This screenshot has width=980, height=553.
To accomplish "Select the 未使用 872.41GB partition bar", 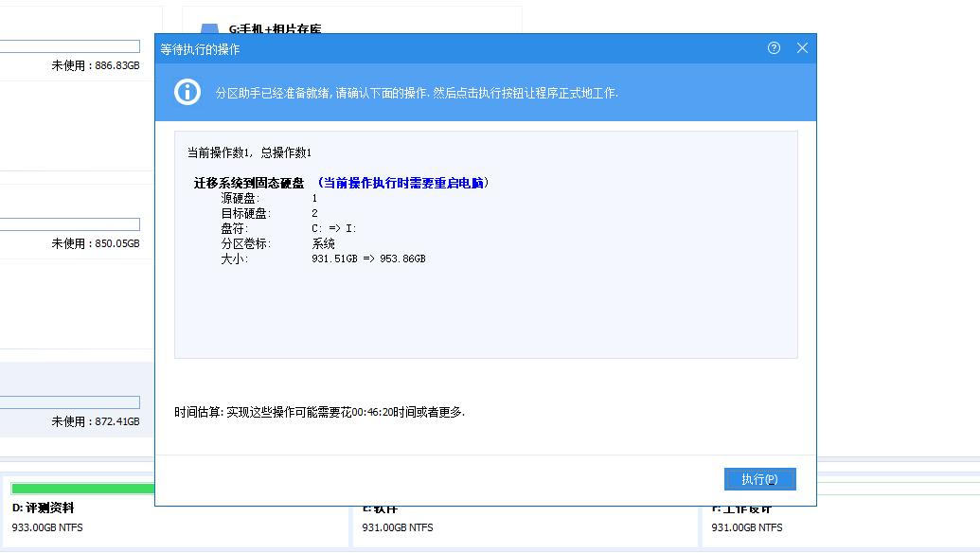I will coord(70,401).
